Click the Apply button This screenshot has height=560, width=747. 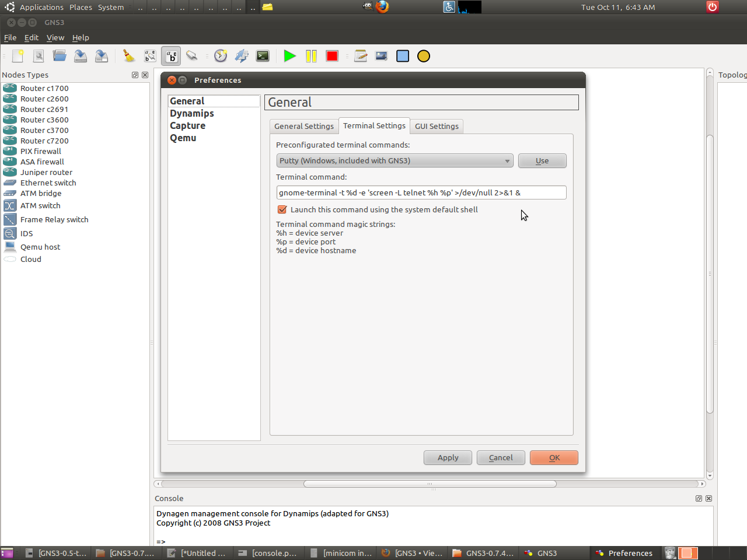point(448,457)
